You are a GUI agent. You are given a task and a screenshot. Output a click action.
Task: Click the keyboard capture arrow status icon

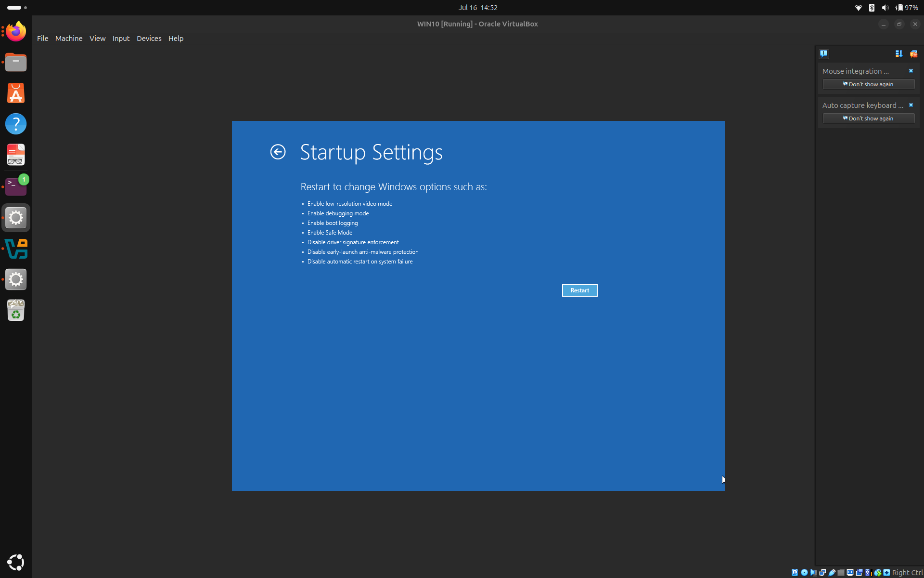pos(886,573)
